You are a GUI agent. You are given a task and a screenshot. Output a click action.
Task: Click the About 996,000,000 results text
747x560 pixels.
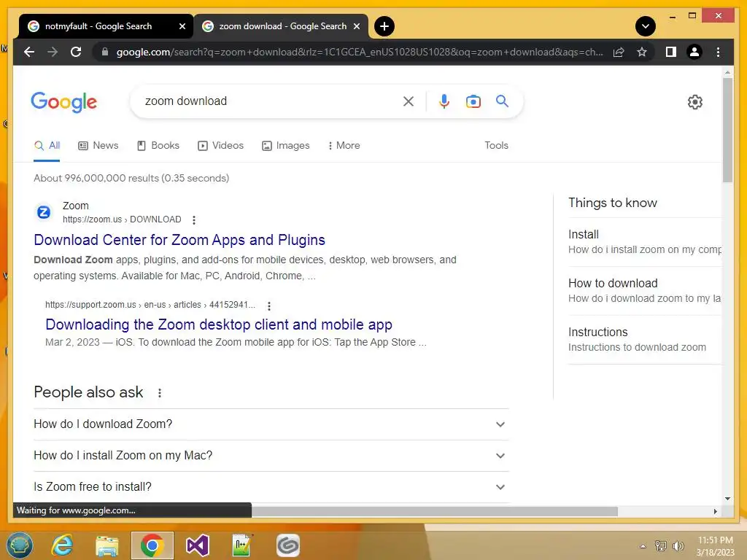[x=131, y=178]
